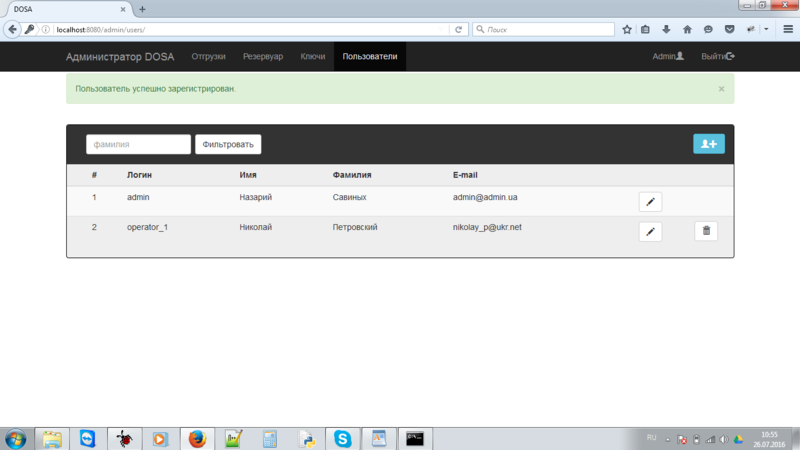The height and width of the screenshot is (450, 800).
Task: Bookmark this page with star icon
Action: pos(627,29)
